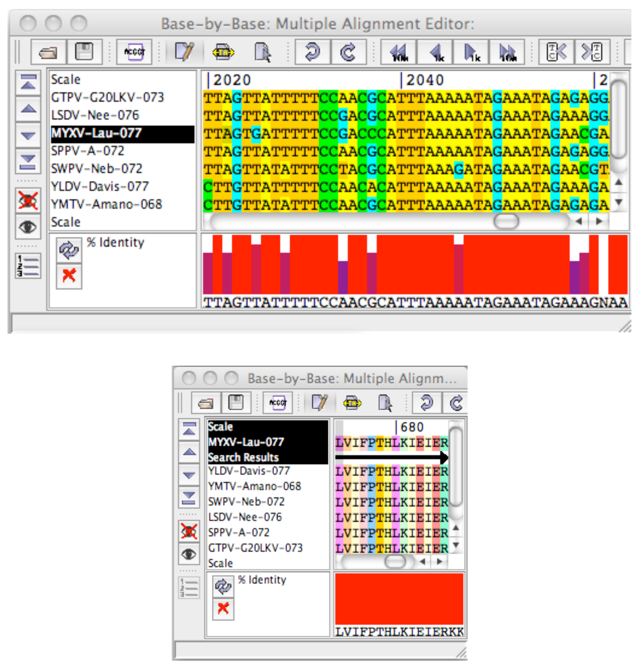Select highlighted MYXV-Lau-077 in top window
Image resolution: width=640 pixels, height=672 pixels.
point(123,133)
